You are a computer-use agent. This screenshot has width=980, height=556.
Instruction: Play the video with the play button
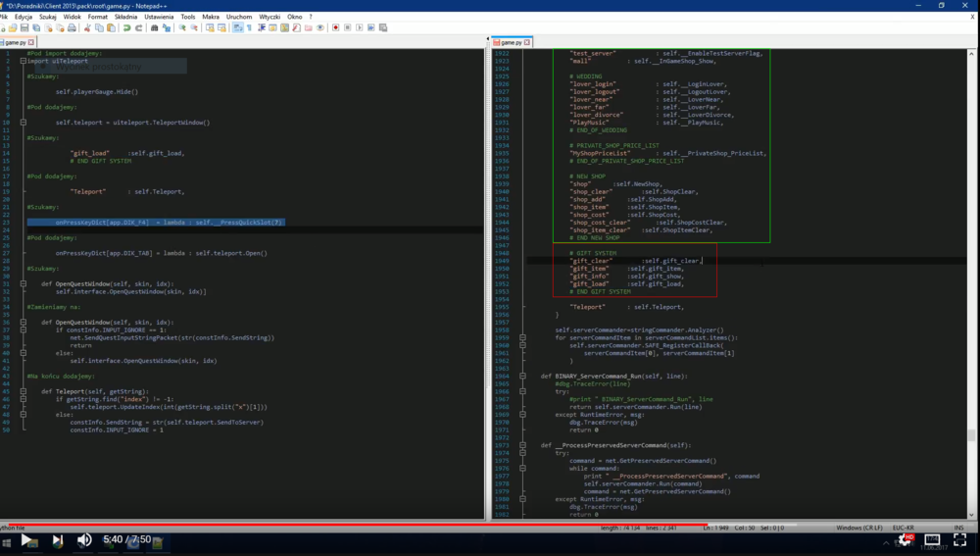tap(26, 539)
